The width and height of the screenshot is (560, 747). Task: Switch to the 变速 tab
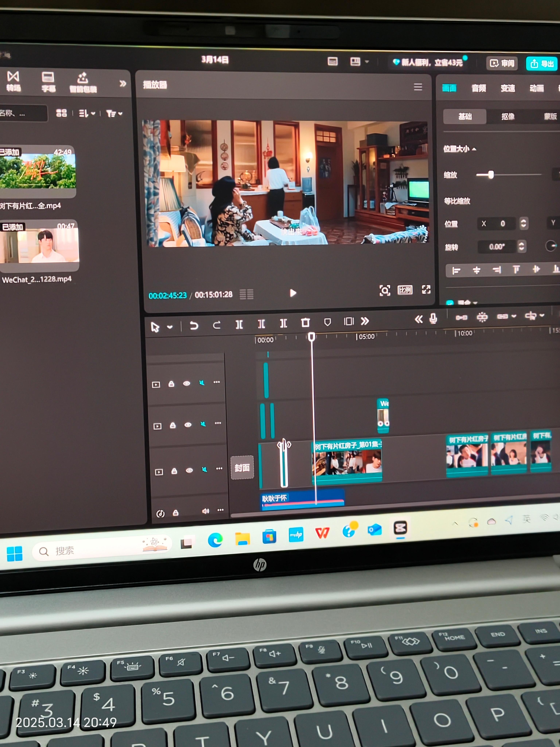coord(508,88)
